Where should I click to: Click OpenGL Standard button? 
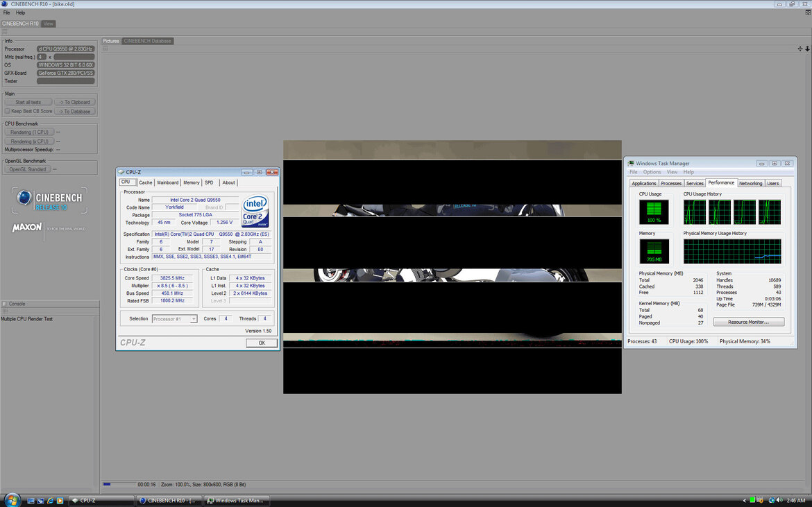(x=28, y=169)
